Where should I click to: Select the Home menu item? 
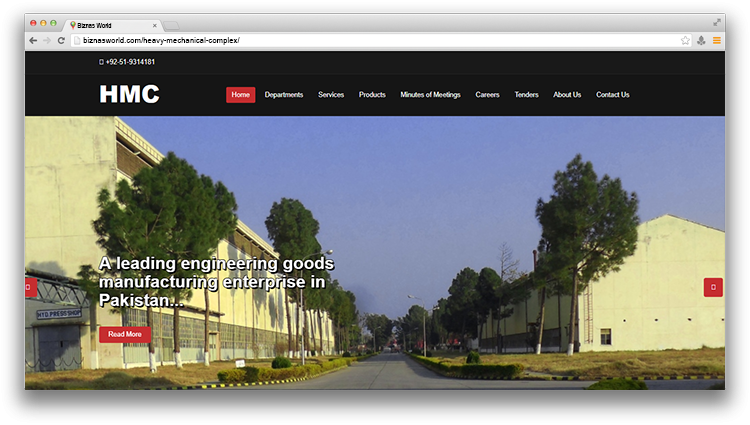coord(240,95)
